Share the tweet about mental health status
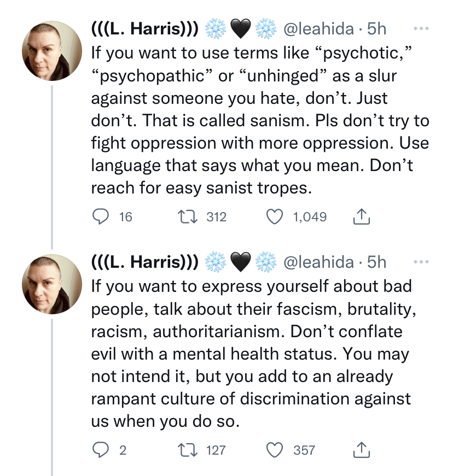The image size is (453, 476). [x=361, y=450]
